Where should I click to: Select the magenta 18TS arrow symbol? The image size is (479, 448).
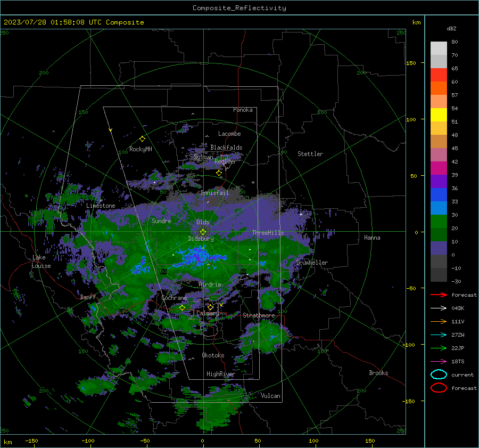pos(439,362)
